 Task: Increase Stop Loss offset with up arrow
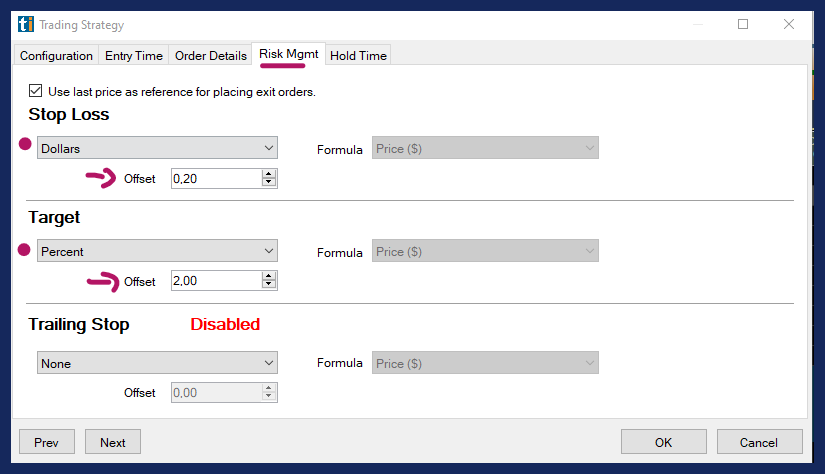(268, 174)
